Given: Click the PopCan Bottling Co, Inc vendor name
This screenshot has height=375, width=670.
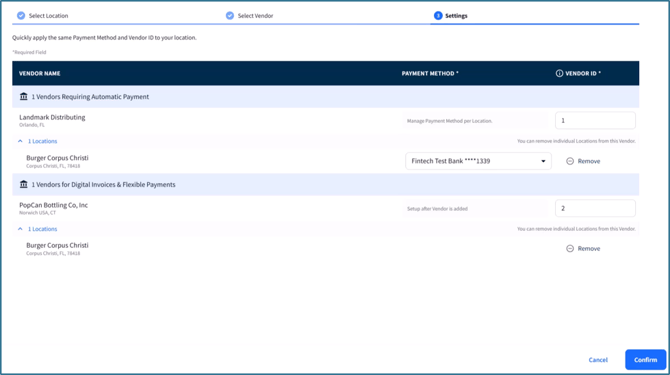Looking at the screenshot, I should pos(53,205).
